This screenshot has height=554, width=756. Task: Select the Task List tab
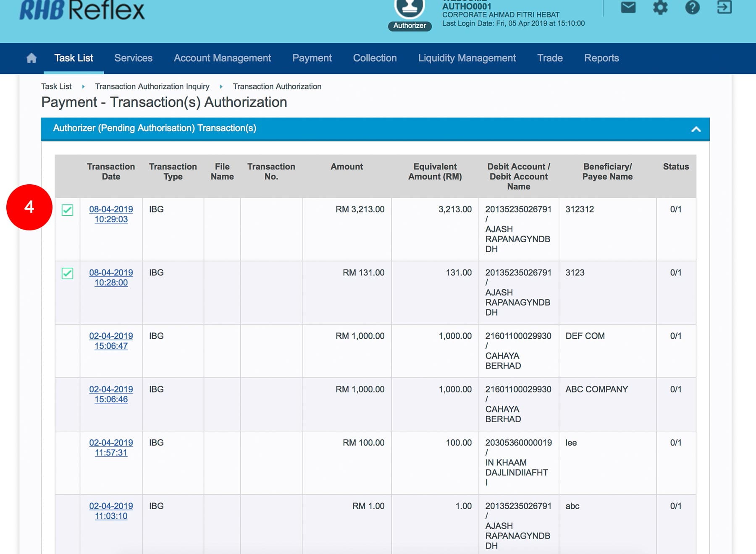tap(73, 58)
